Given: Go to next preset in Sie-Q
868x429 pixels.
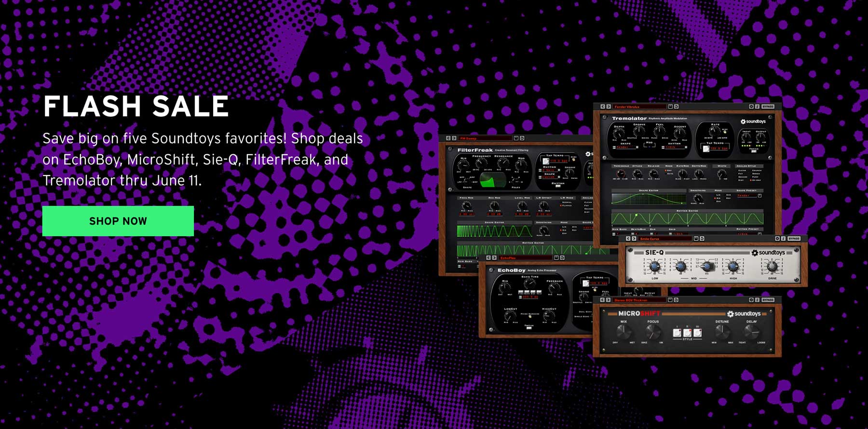Looking at the screenshot, I should tap(634, 239).
